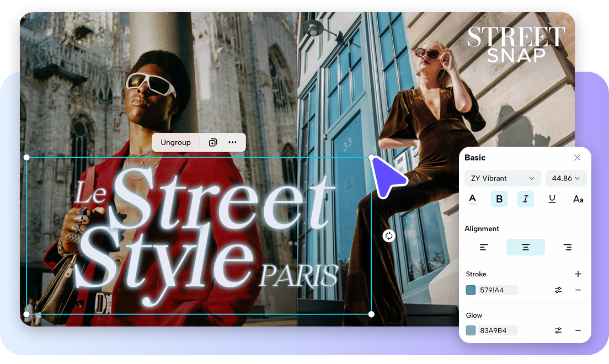Toggle bold formatting
The height and width of the screenshot is (364, 609).
click(x=499, y=199)
